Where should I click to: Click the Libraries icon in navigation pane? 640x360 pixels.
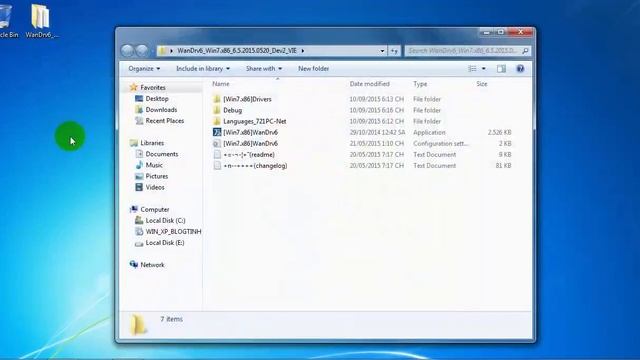(133, 143)
